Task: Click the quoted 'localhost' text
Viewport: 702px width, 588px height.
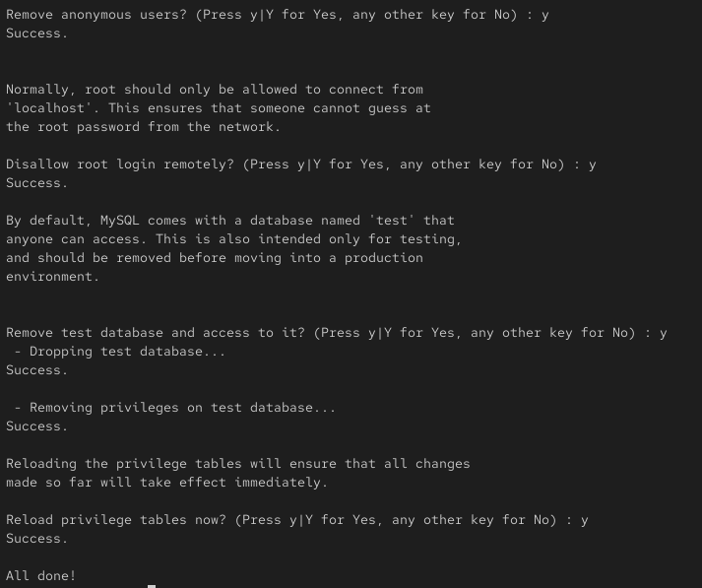Action: point(49,108)
